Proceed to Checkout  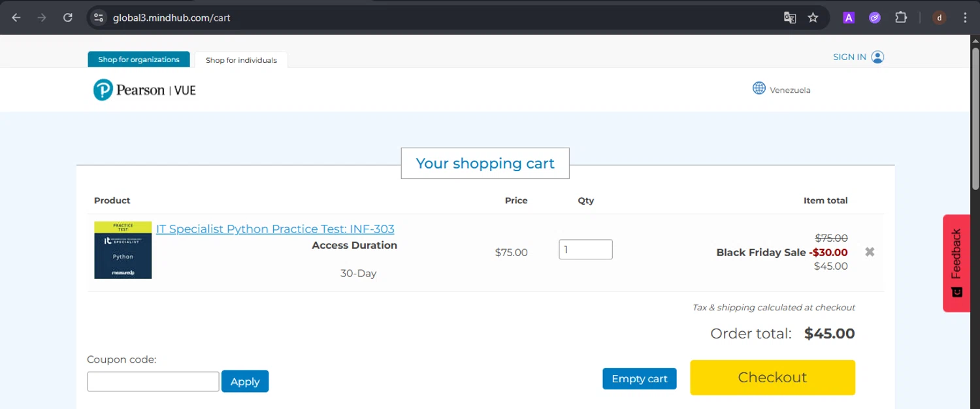point(772,378)
